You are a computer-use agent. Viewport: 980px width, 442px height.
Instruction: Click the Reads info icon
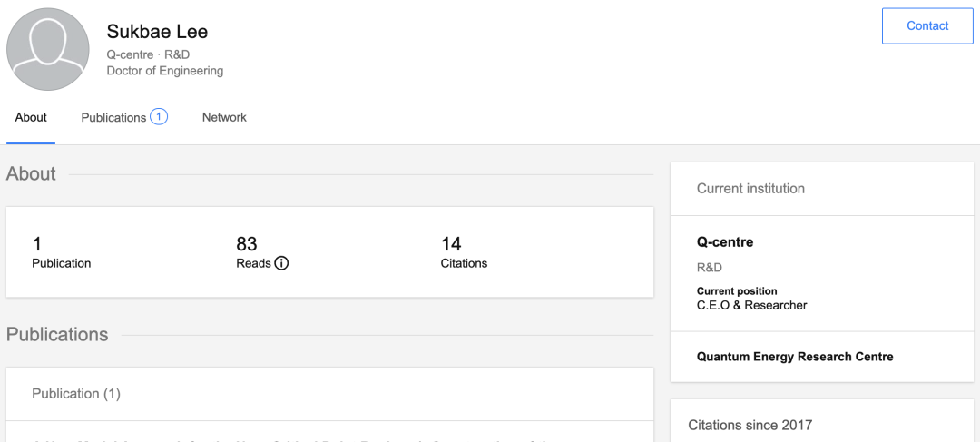click(281, 263)
